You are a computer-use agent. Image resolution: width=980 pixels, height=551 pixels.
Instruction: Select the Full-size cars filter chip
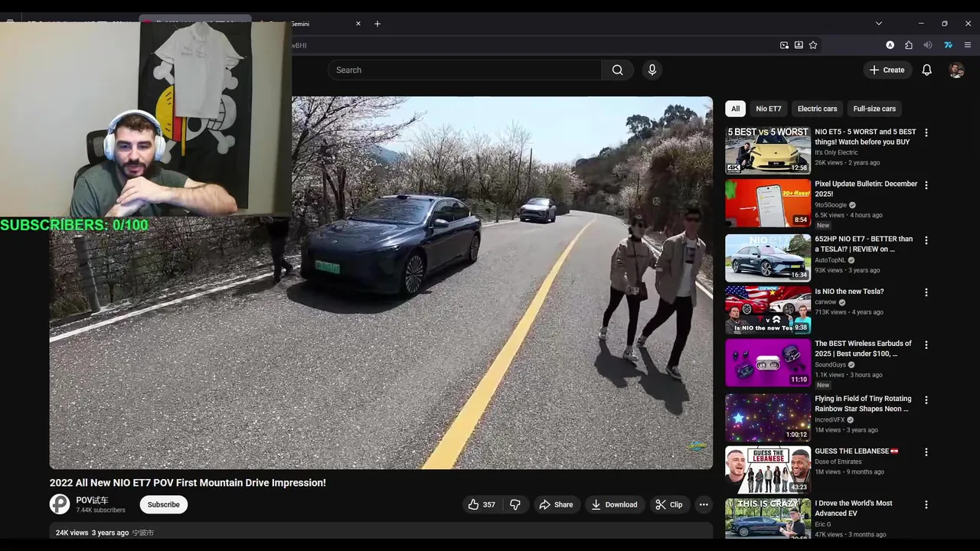[874, 109]
